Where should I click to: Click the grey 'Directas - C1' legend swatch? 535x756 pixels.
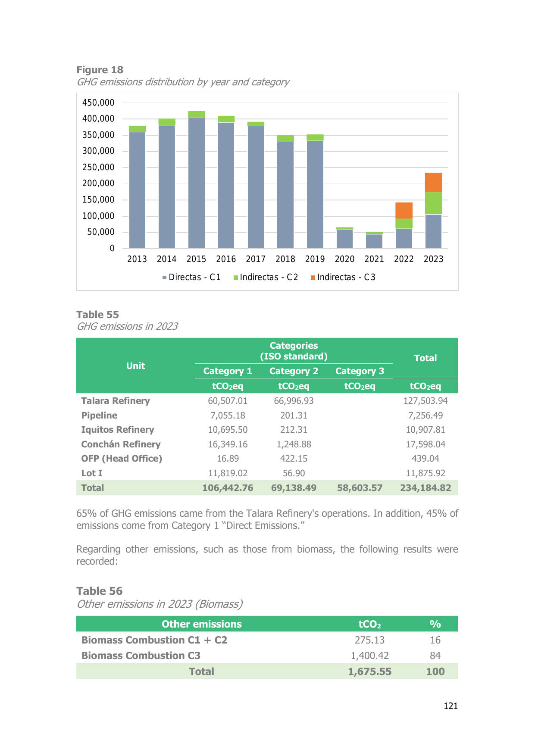(164, 278)
